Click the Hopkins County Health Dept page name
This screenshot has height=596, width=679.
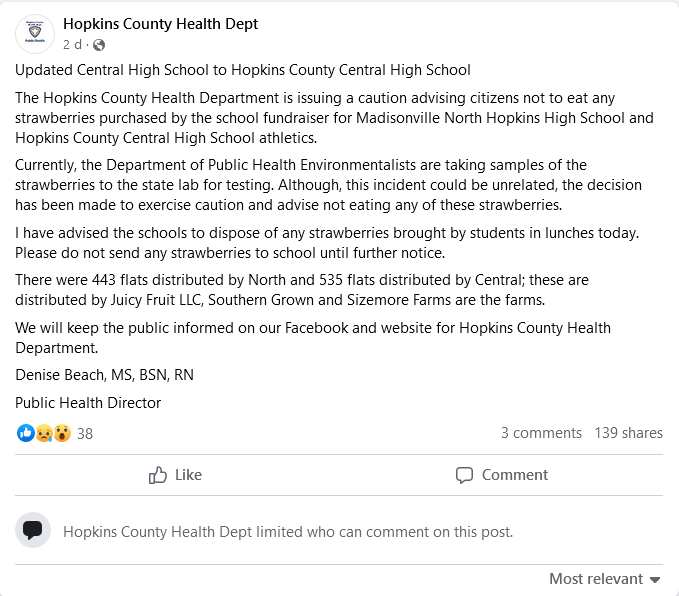tap(160, 24)
